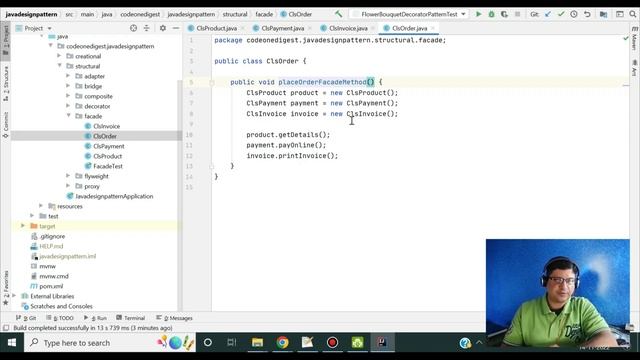Expand the bridge folder
Viewport: 640px width, 360px height.
(x=68, y=86)
